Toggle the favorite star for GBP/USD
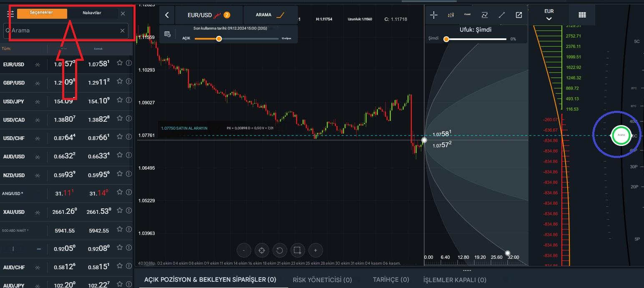644x288 pixels. click(x=120, y=82)
